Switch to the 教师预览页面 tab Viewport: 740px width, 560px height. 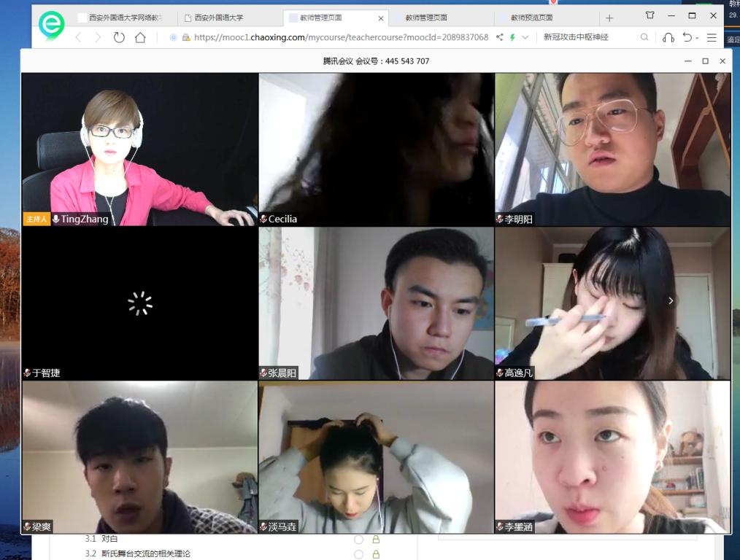pyautogui.click(x=531, y=17)
